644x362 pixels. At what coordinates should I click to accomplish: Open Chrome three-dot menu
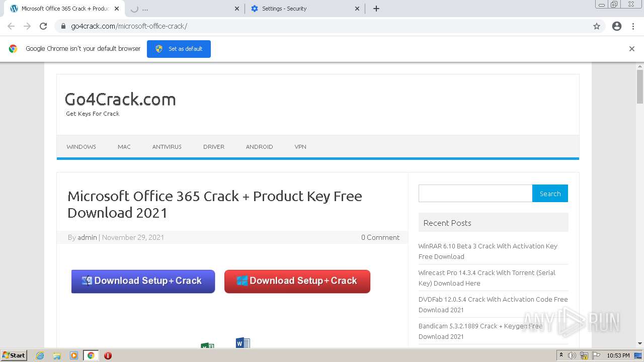(633, 26)
